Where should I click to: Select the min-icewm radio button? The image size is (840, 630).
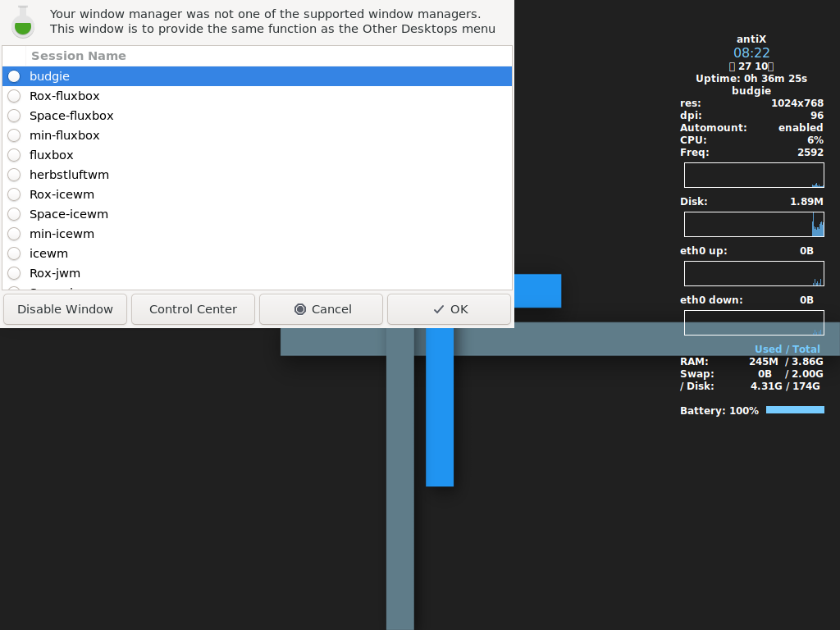point(15,234)
